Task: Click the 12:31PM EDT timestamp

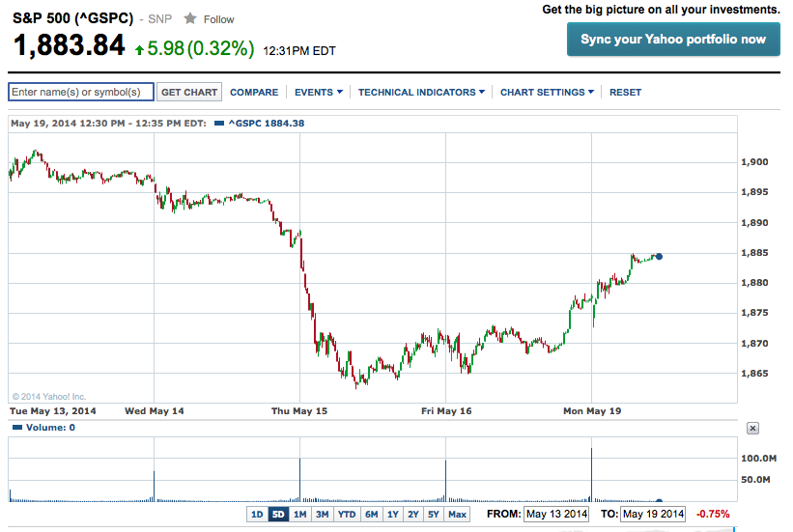Action: click(299, 50)
